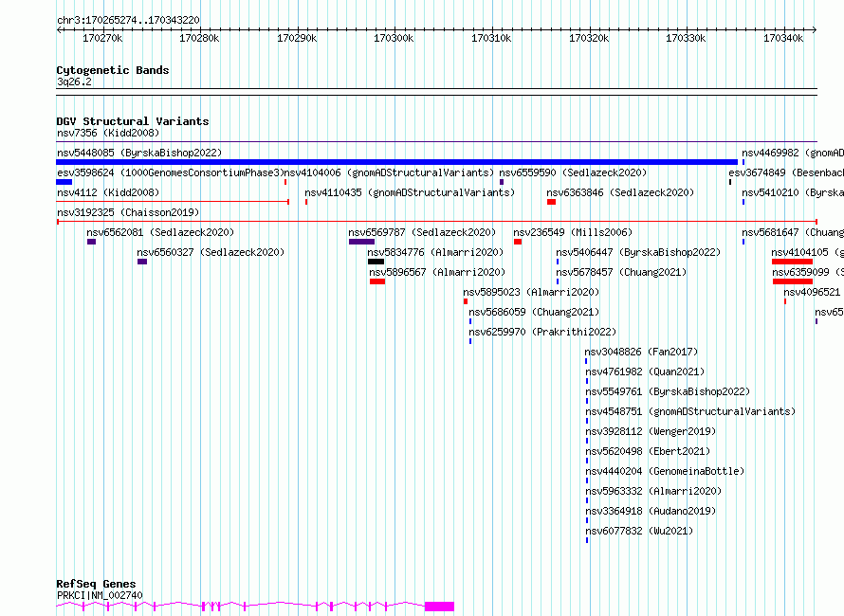Open nsv5448085 (ByrskaBishop2022) label
This screenshot has height=616, width=844.
[x=139, y=153]
